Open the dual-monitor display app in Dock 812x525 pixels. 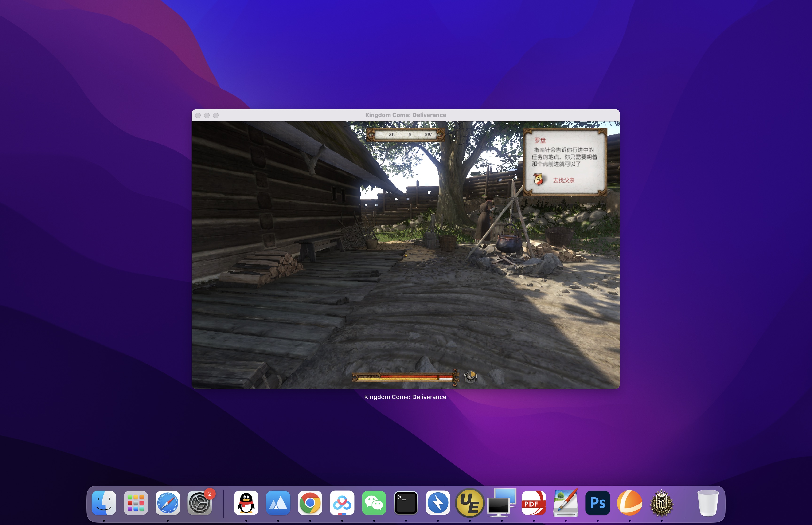502,503
